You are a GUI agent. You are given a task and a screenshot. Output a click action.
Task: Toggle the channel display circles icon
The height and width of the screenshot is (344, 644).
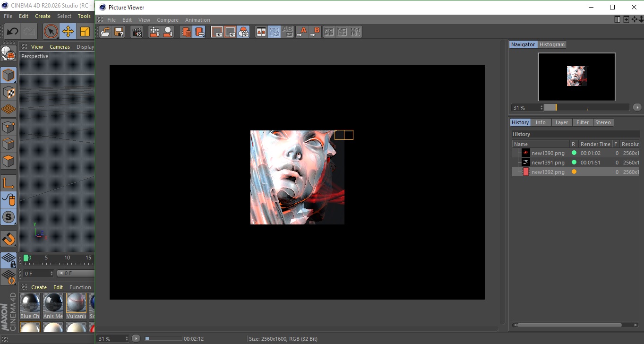[243, 32]
